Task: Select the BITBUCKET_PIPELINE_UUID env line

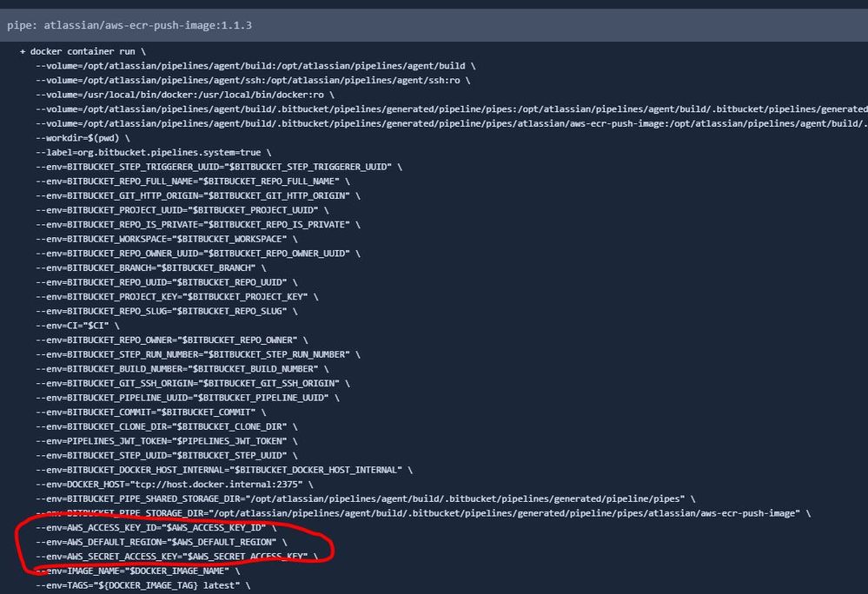Action: coord(188,398)
